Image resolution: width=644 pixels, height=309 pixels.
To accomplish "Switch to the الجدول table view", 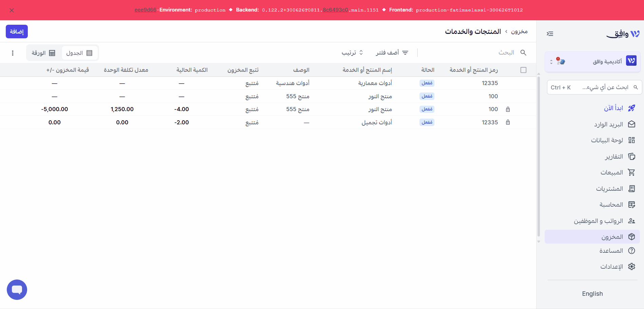I will (x=80, y=53).
